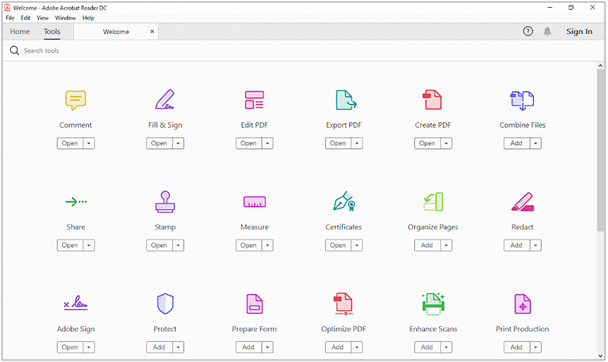This screenshot has width=608, height=362.
Task: Select the Welcome document tab
Action: tap(116, 32)
